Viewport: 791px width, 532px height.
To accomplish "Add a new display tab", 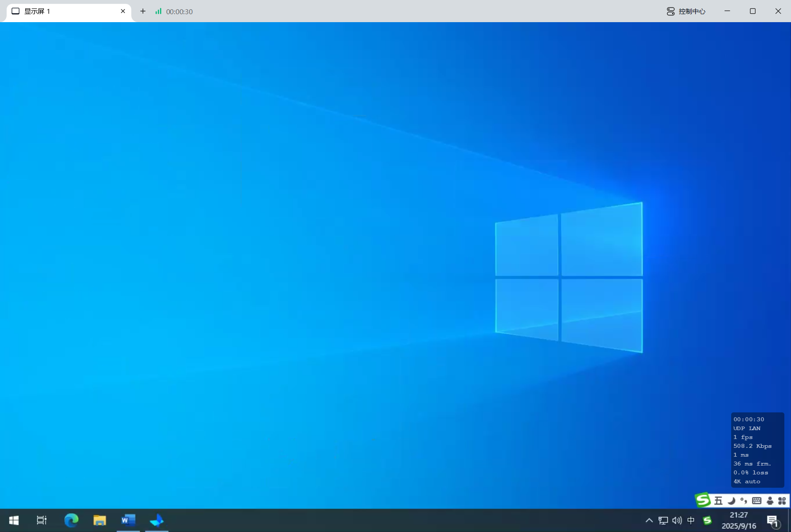I will [x=143, y=12].
